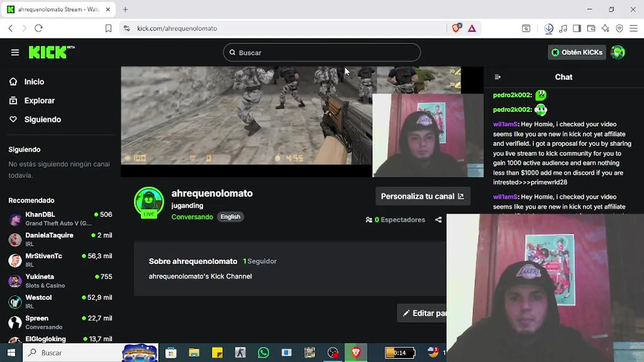This screenshot has height=362, width=644.
Task: Open the Kick hamburger sidebar menu
Action: [15, 52]
